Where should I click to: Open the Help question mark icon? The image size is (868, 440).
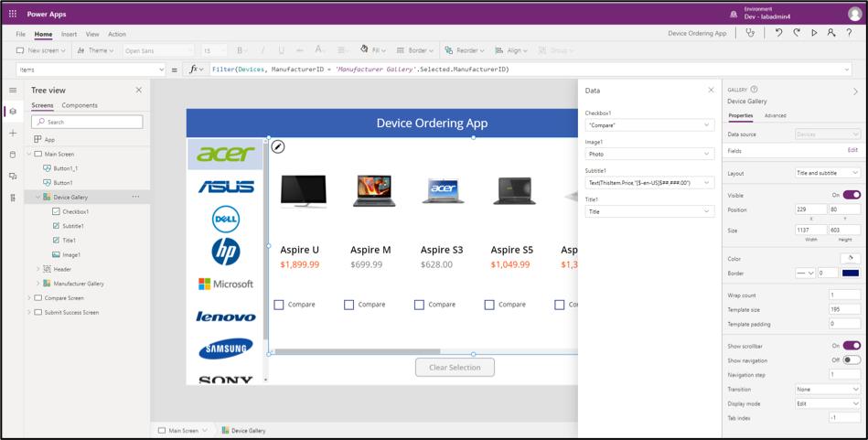point(849,33)
